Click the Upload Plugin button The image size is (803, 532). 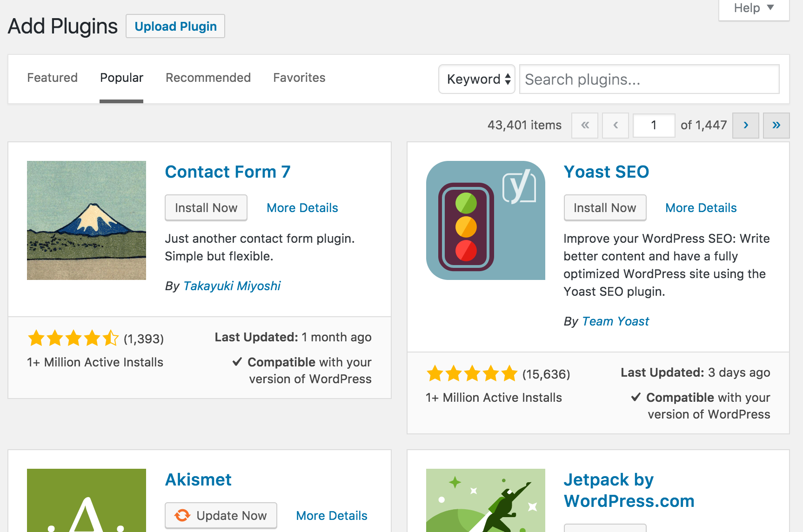pos(175,26)
